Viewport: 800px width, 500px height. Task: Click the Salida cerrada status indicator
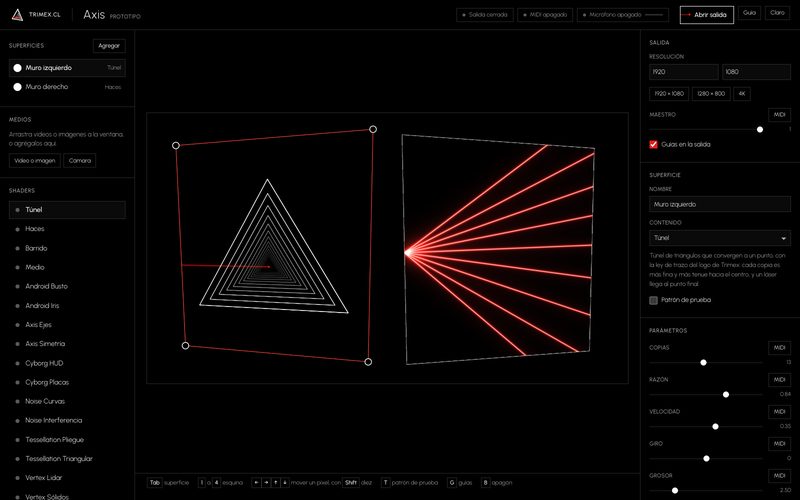click(485, 15)
